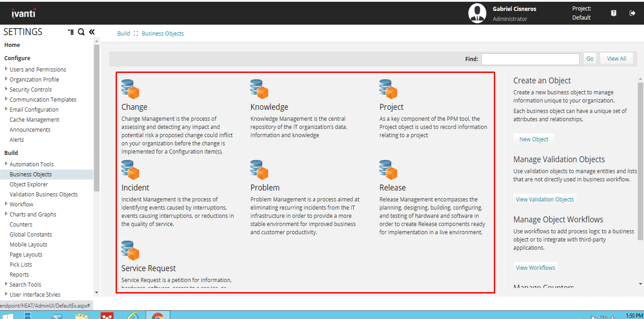Open the Problem object icon

pyautogui.click(x=259, y=170)
